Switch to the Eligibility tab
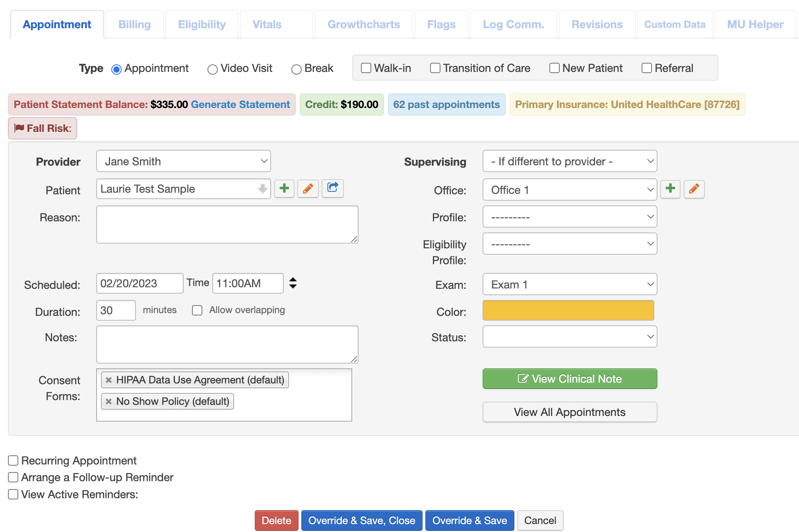This screenshot has width=799, height=532. coord(202,24)
